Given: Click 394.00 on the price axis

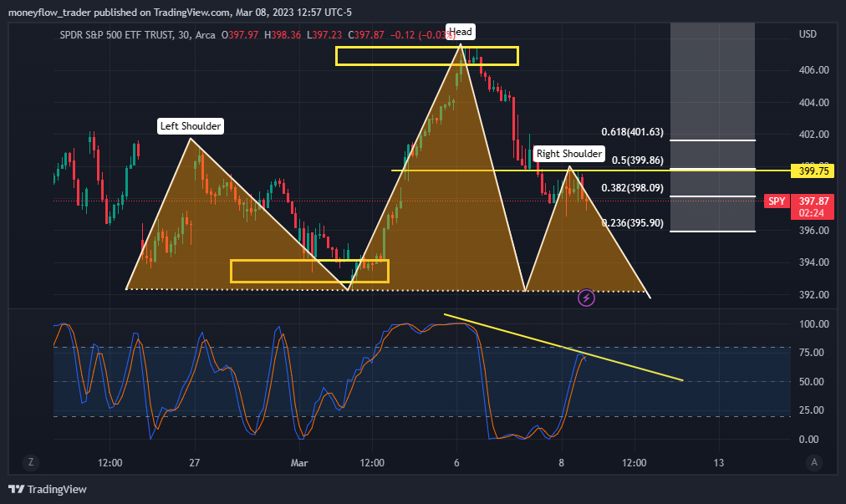Looking at the screenshot, I should [x=813, y=262].
